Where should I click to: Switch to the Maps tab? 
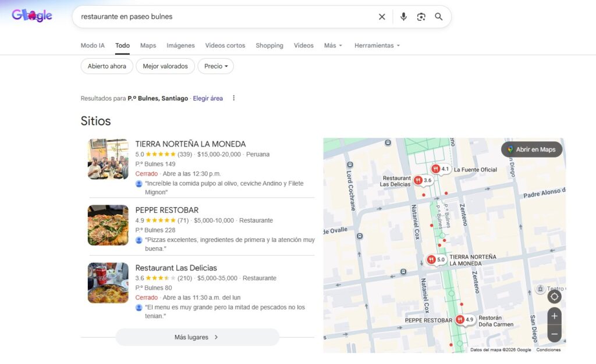click(148, 45)
